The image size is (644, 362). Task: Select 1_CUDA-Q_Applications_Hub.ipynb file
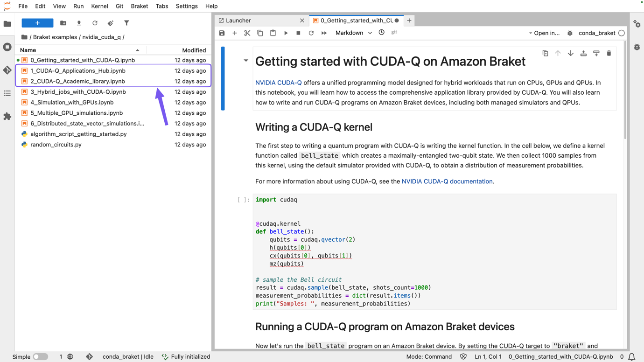click(113, 71)
